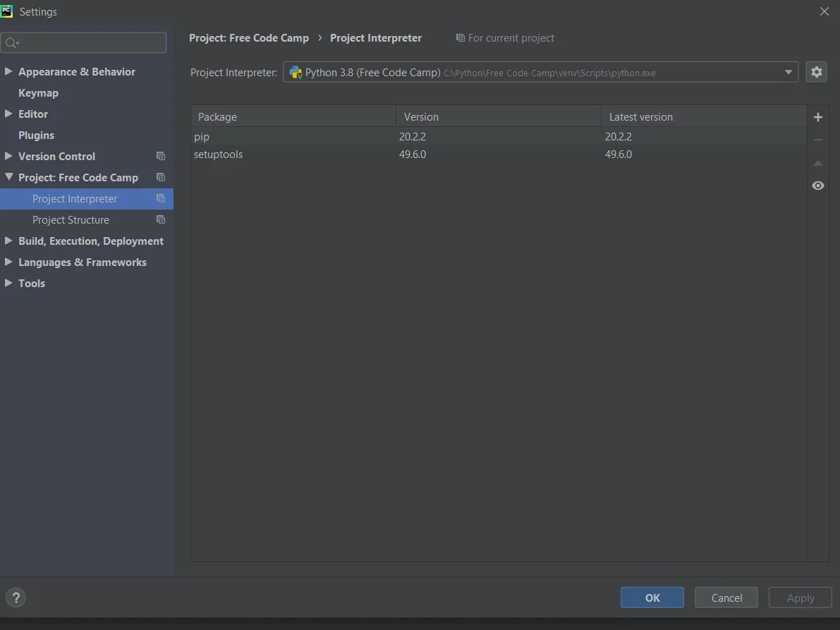
Task: Click the minus icon to uninstall package
Action: pyautogui.click(x=817, y=140)
